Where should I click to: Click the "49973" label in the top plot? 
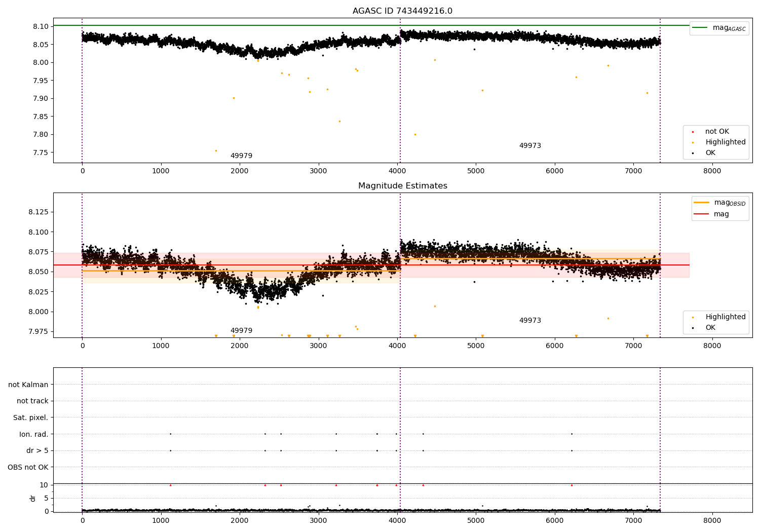point(530,146)
